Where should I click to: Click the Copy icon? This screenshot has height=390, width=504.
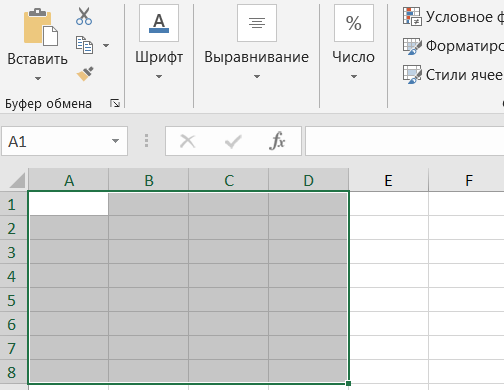(84, 45)
